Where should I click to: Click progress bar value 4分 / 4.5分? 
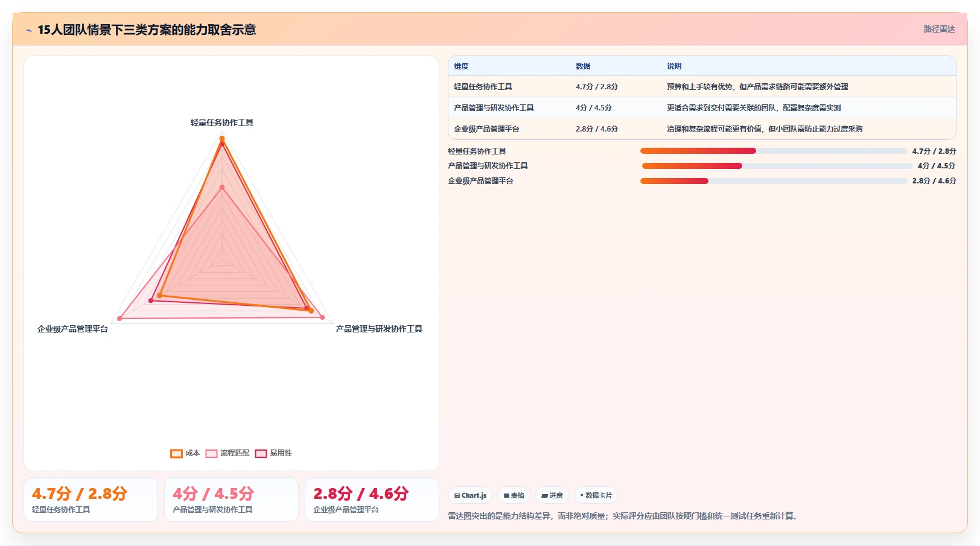tap(937, 166)
